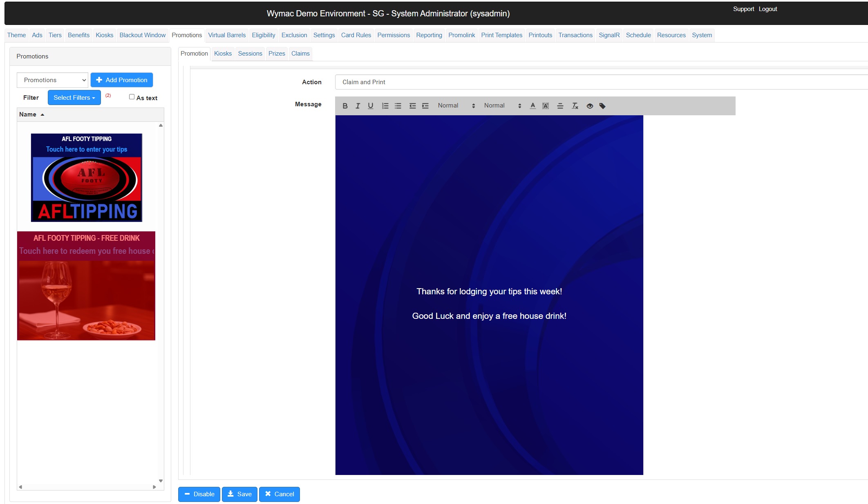Open the first Normal style dropdown
Screen dimensions: 868x504
[456, 106]
